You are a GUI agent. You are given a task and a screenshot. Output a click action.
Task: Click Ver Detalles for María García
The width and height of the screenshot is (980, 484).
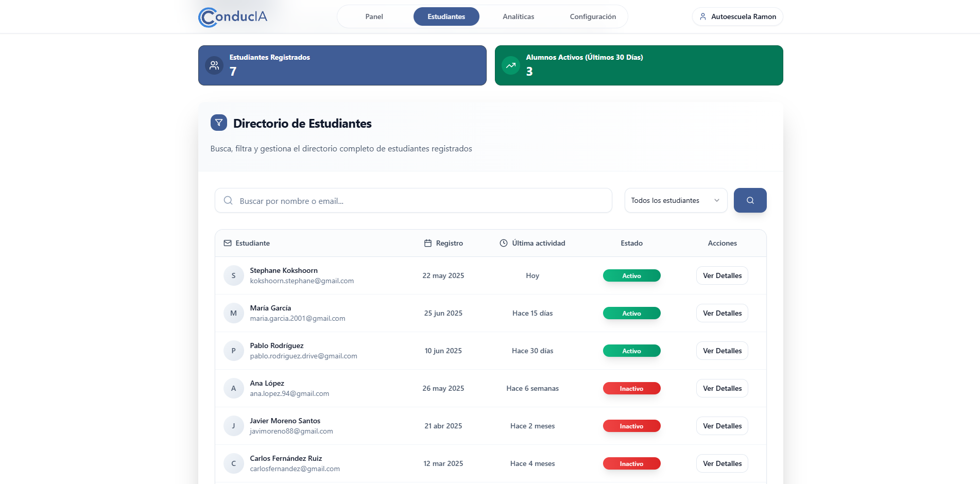click(721, 313)
